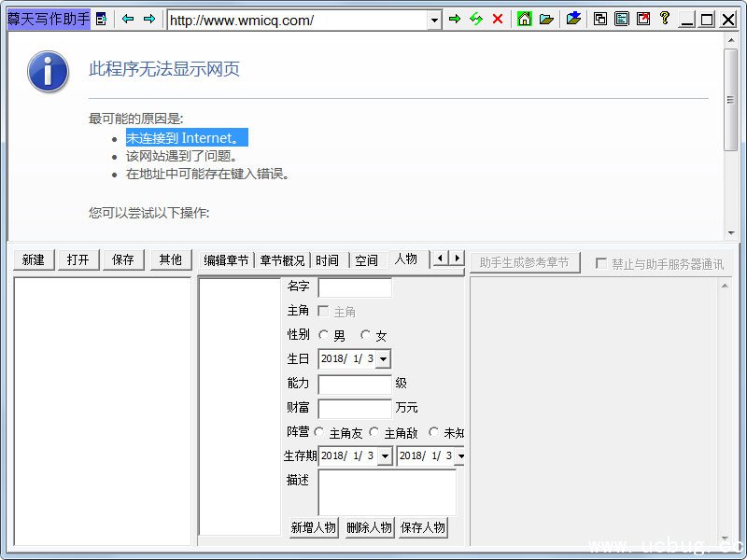
Task: Click the yellow question mark help icon
Action: (x=665, y=19)
